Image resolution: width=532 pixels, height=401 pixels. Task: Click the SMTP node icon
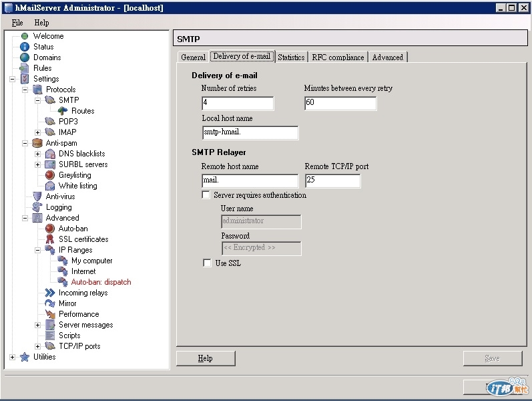click(50, 100)
